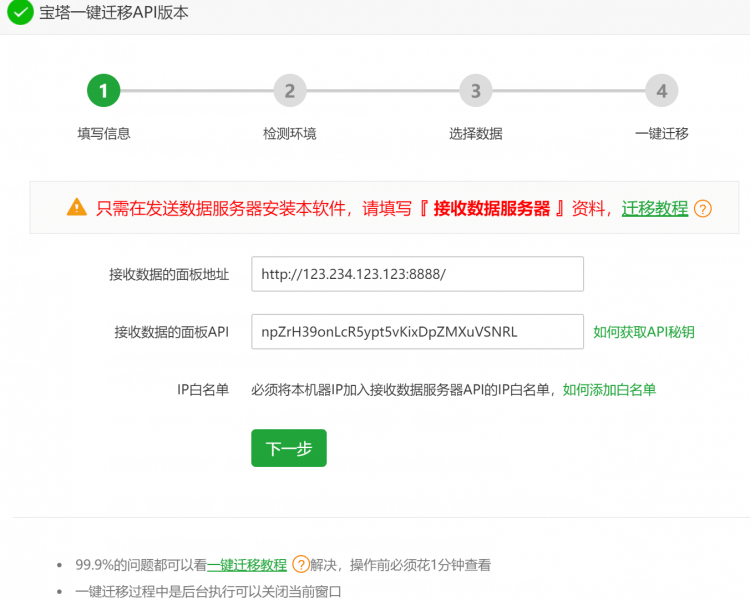Click the help icon after 一键迁移教程
Image resolution: width=750 pixels, height=605 pixels.
coord(300,565)
